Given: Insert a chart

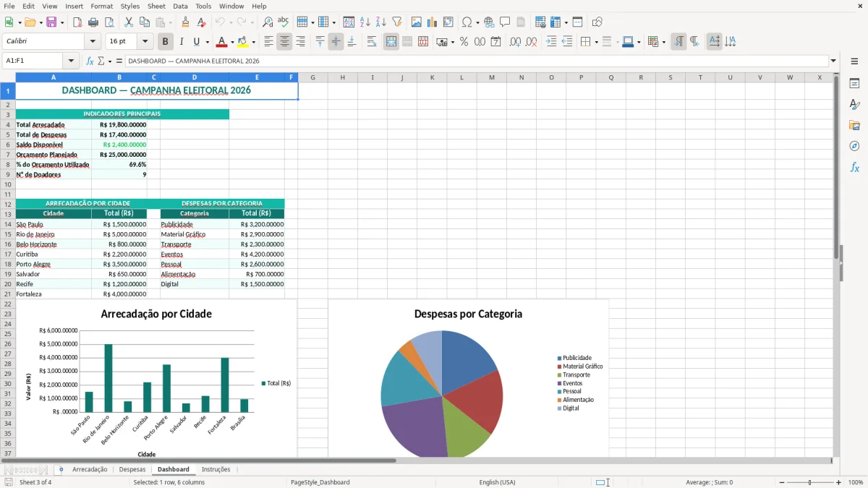Looking at the screenshot, I should click(x=432, y=22).
